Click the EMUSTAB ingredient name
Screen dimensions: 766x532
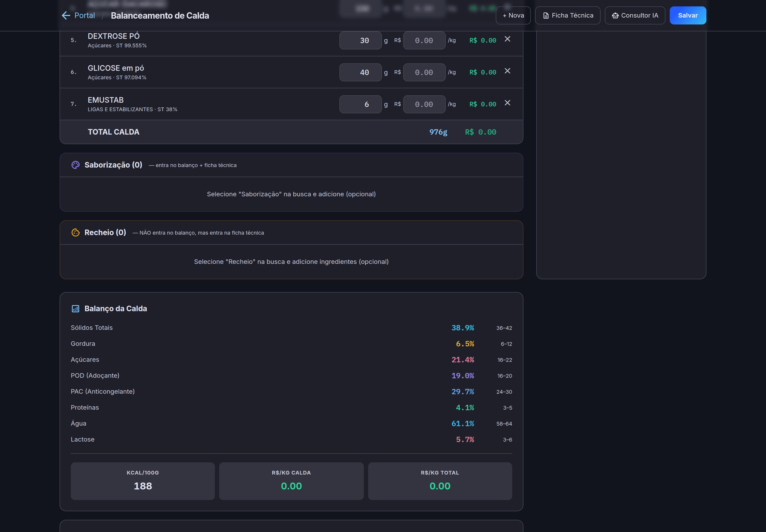click(x=105, y=100)
